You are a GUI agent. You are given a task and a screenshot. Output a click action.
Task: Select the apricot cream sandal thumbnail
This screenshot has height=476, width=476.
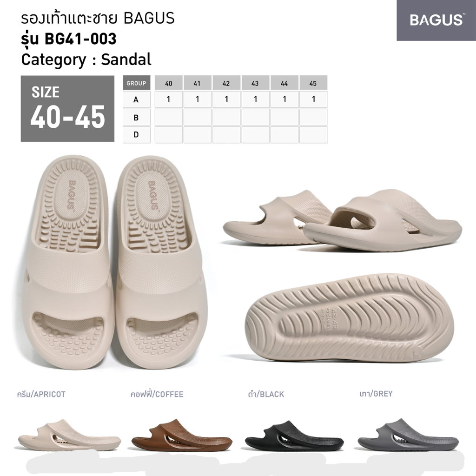[69, 436]
